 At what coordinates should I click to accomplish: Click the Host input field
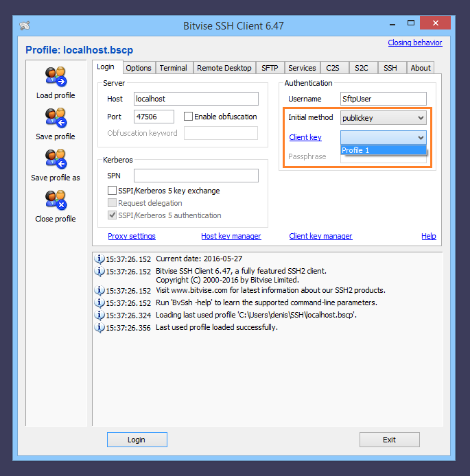point(196,99)
